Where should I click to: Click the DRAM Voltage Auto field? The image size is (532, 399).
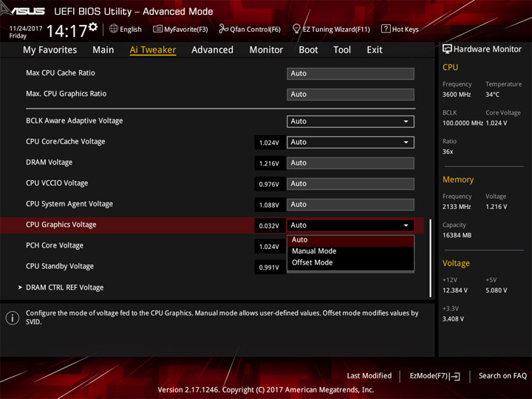point(350,163)
